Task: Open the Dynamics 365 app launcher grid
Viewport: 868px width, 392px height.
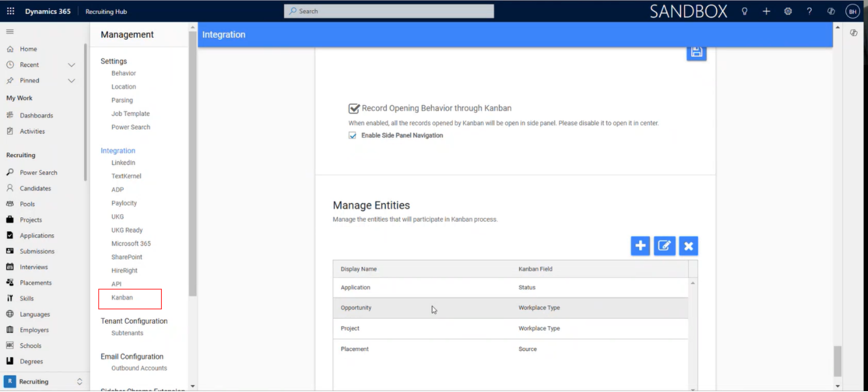Action: pos(11,11)
